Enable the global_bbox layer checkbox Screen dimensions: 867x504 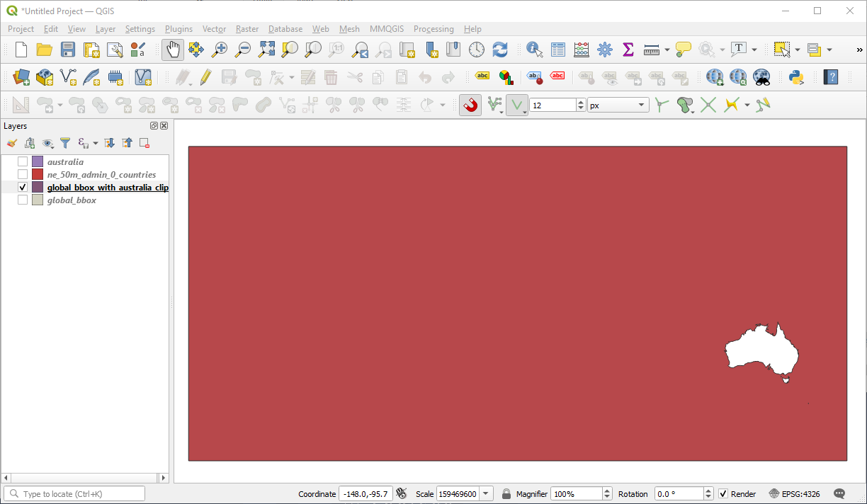(23, 200)
